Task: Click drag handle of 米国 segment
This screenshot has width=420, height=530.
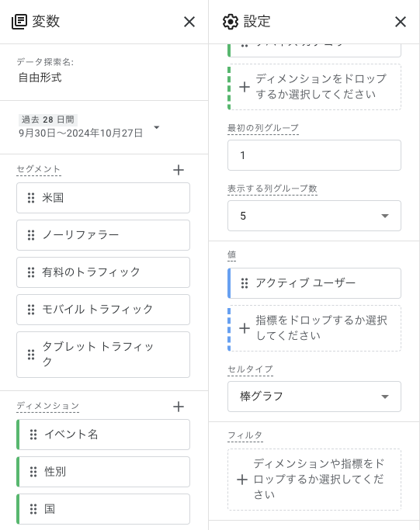Action: pos(31,198)
